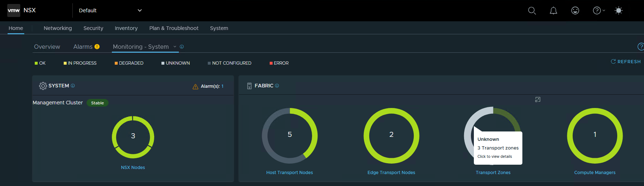The image size is (644, 186).
Task: Go to Plan & Troubleshoot tab
Action: pos(174,28)
